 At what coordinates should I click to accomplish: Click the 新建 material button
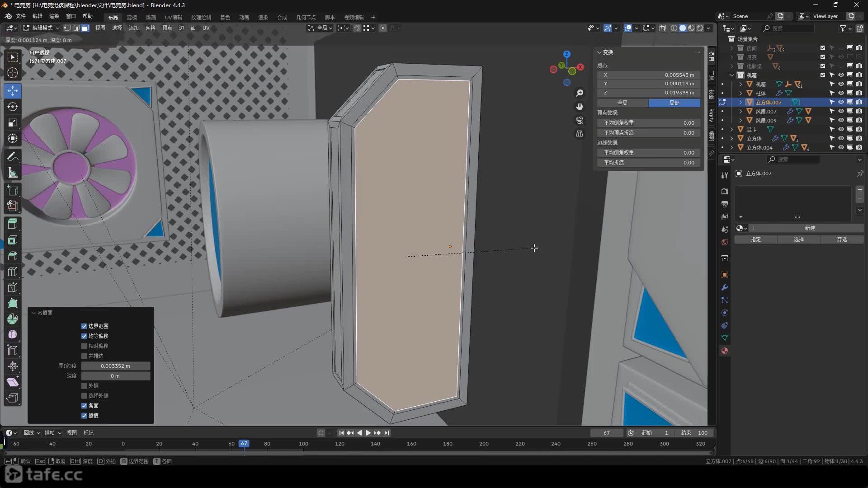(x=809, y=228)
